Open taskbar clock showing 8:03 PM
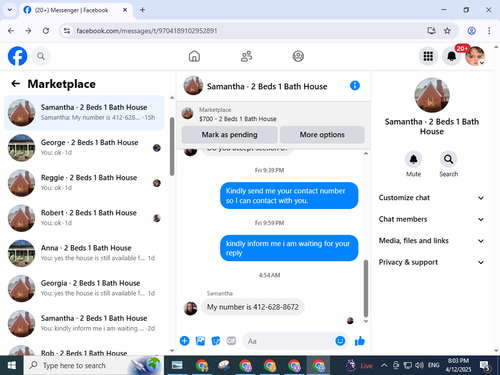Image resolution: width=500 pixels, height=375 pixels. coord(458,365)
